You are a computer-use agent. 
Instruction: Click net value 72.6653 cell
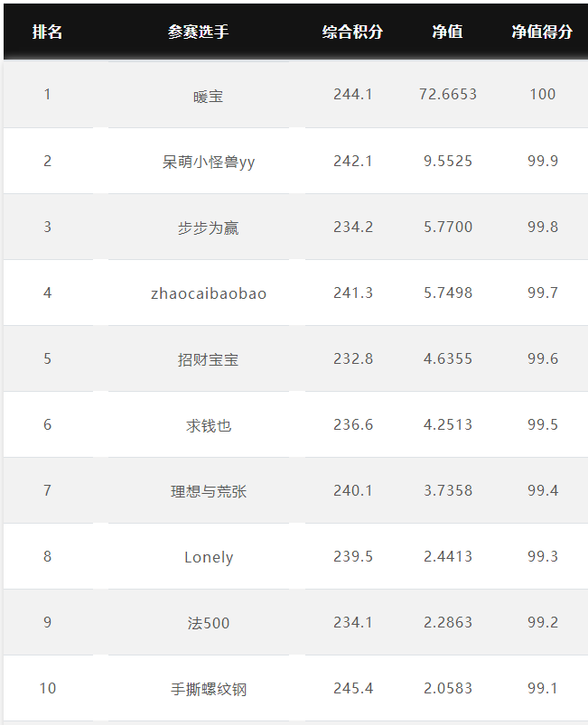coord(447,94)
